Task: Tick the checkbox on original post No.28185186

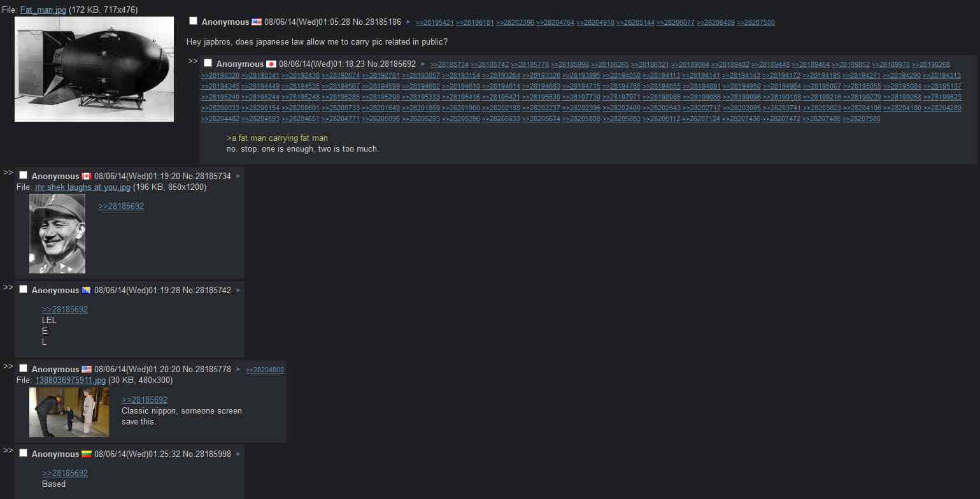Action: point(194,22)
